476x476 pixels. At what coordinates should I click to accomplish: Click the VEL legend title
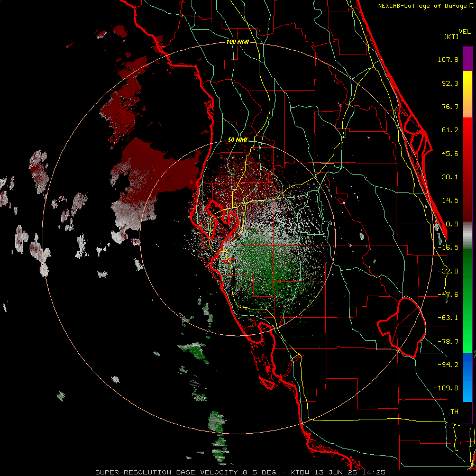coord(465,32)
